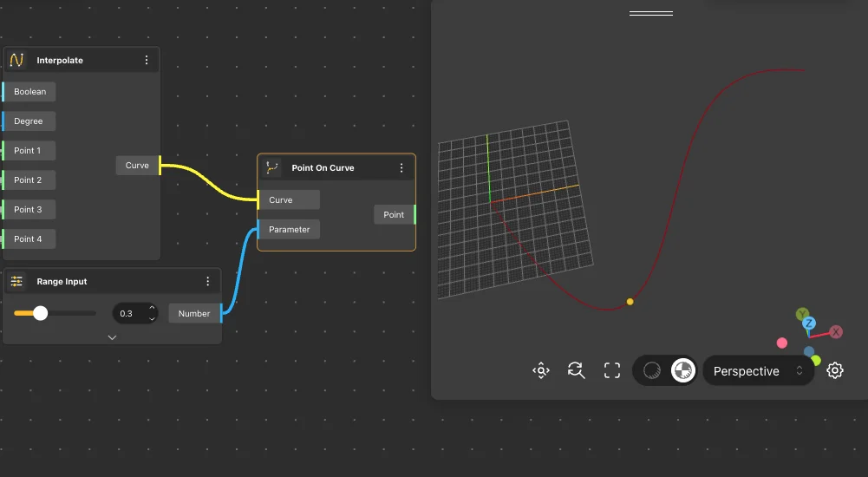Click the zoom-to-selection viewport icon
The image size is (868, 477).
(x=541, y=371)
